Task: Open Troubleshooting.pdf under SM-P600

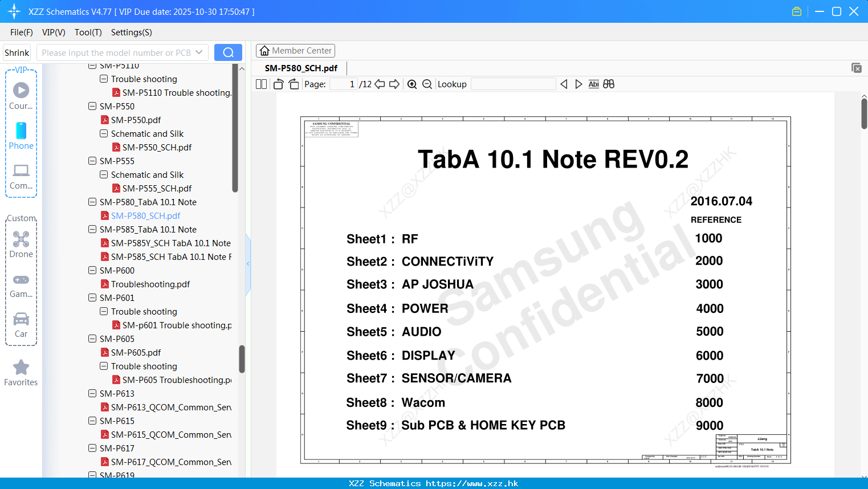Action: click(x=150, y=284)
